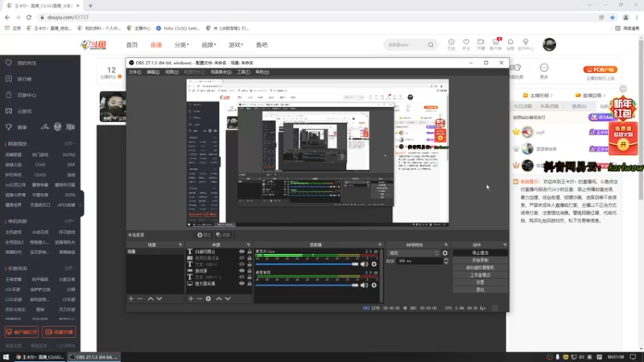Toggle lock on 抖音网易云 source
This screenshot has width=644, height=362.
[x=250, y=252]
